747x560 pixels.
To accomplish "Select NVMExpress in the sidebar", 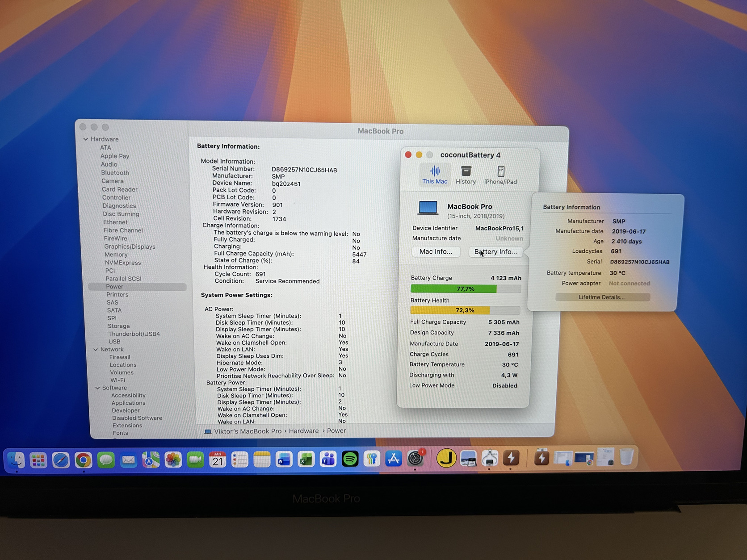I will click(123, 263).
